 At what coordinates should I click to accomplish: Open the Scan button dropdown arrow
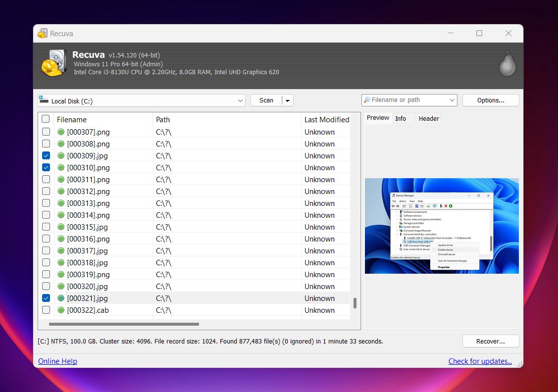click(288, 100)
